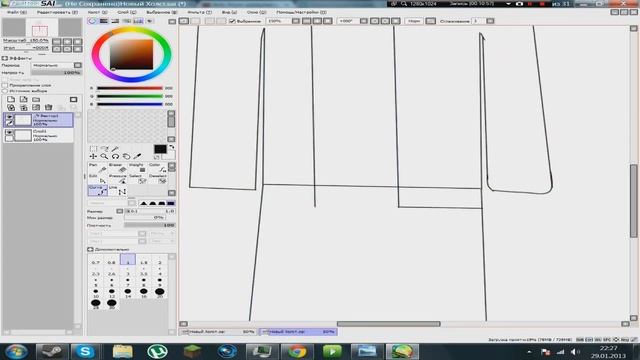Image resolution: width=640 pixels, height=360 pixels.
Task: Click the system tray volume icon
Action: tap(574, 351)
